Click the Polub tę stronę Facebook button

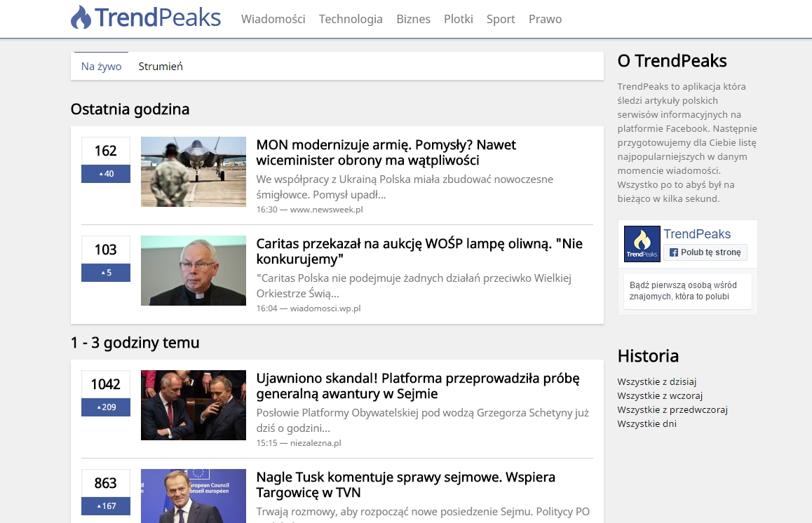click(705, 252)
